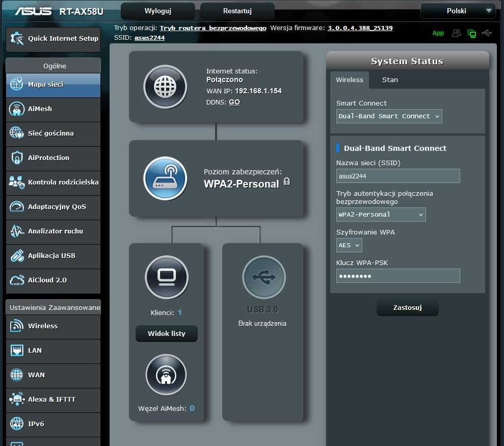Click the WAN IP 192.168.1.154 text
Viewport: 504px width, 446px height.
[x=258, y=91]
